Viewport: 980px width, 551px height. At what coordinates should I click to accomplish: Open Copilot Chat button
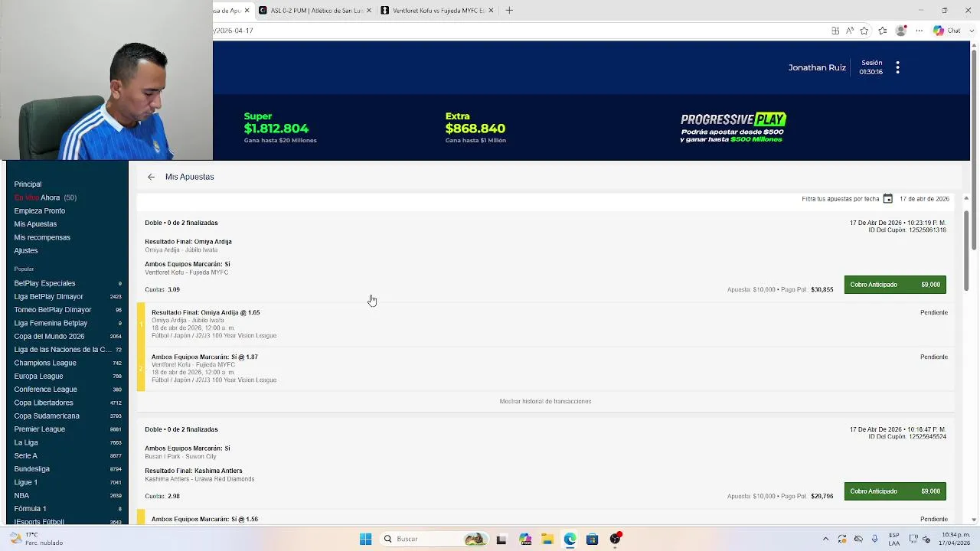pyautogui.click(x=947, y=31)
